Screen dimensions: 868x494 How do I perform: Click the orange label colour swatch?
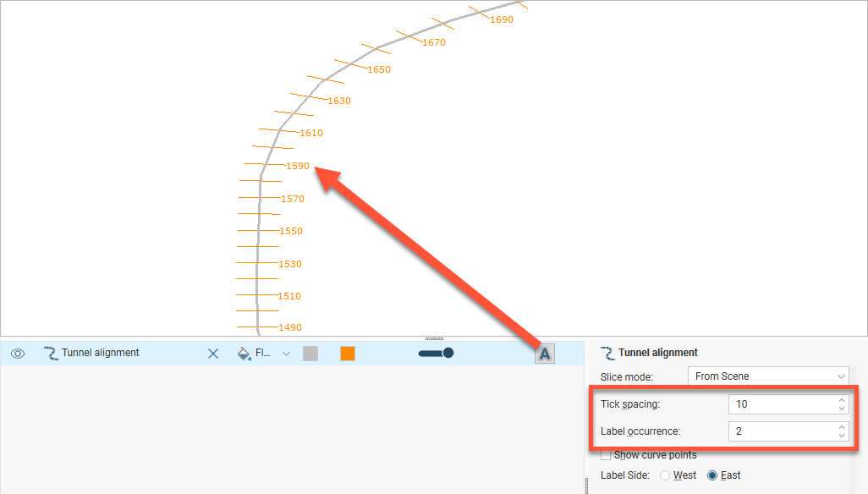click(x=348, y=354)
